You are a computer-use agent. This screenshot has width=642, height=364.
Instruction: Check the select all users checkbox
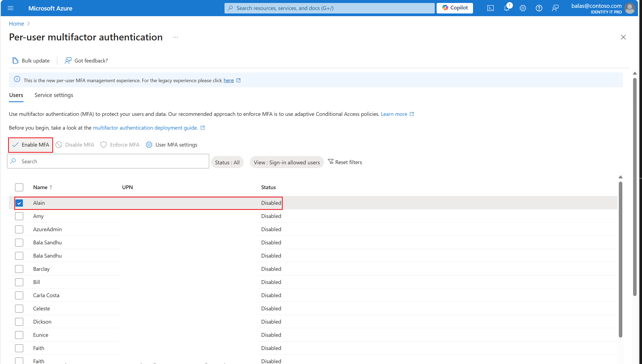(x=19, y=187)
